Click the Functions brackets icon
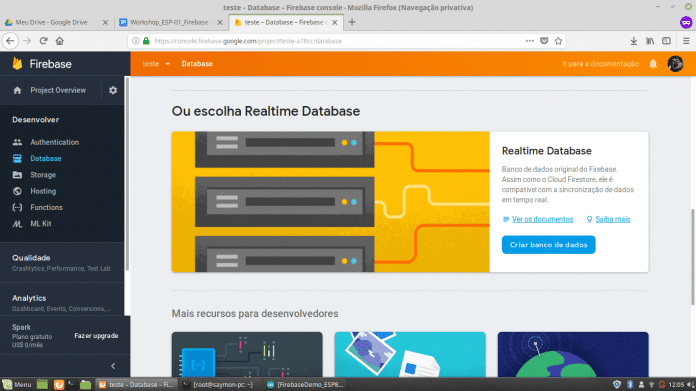Image resolution: width=696 pixels, height=391 pixels. click(17, 207)
